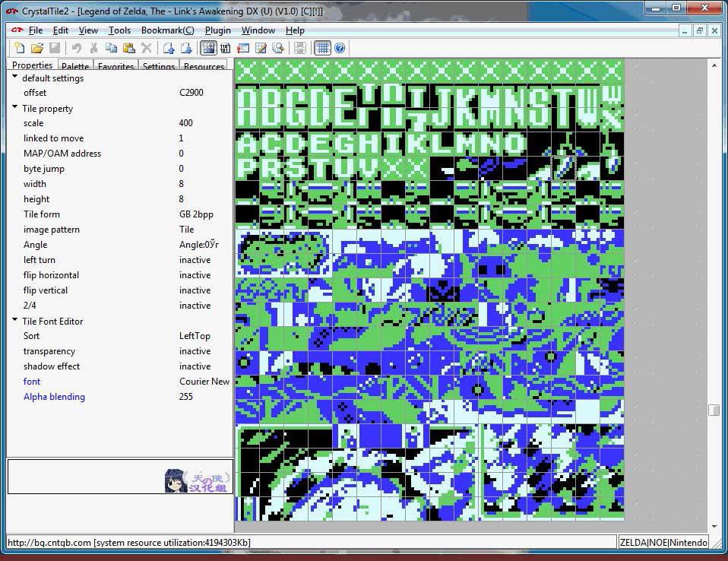Click the CrystalTile2 icon in the menu bar
Viewport: 728px width, 561px height.
tap(17, 30)
